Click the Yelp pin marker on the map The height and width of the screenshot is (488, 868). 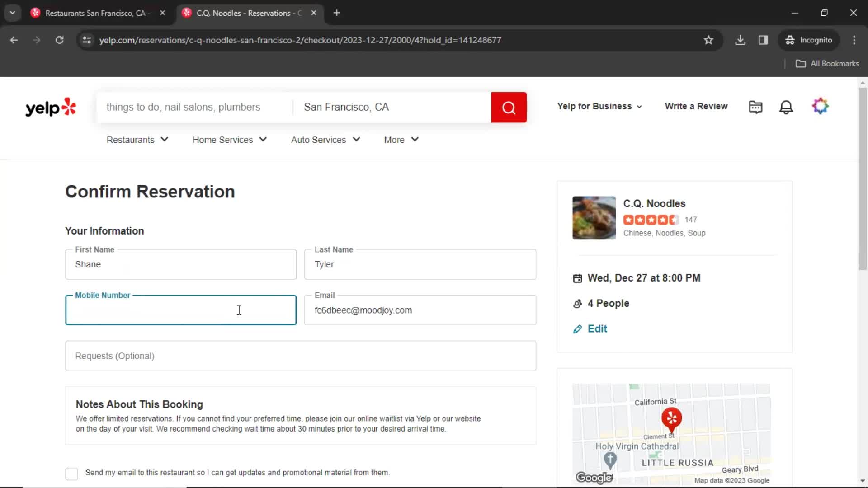click(x=672, y=419)
